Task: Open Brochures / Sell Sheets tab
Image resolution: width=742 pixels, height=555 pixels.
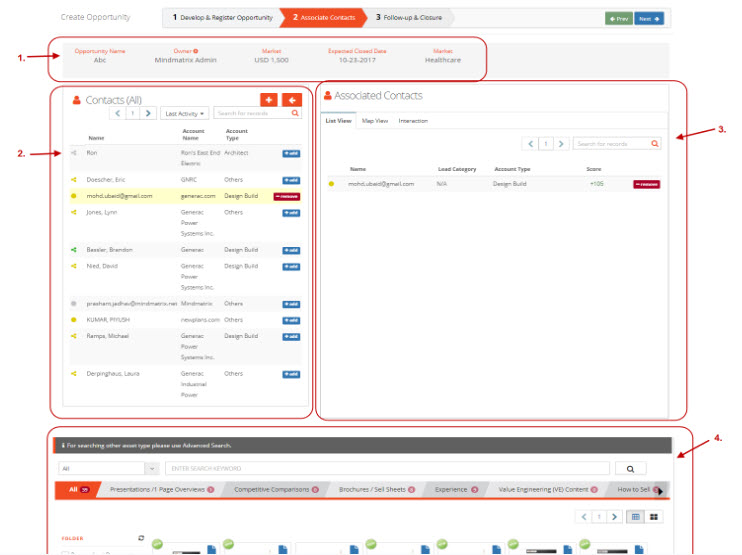Action: pos(377,490)
